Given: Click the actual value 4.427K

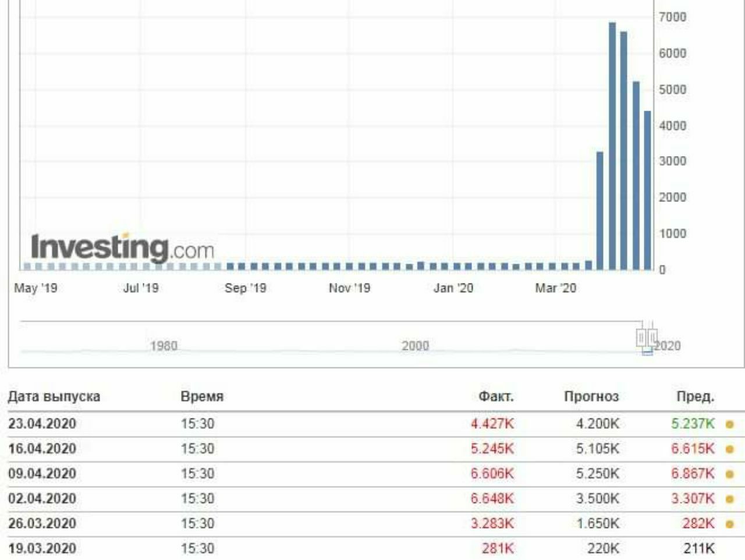Looking at the screenshot, I should point(492,424).
